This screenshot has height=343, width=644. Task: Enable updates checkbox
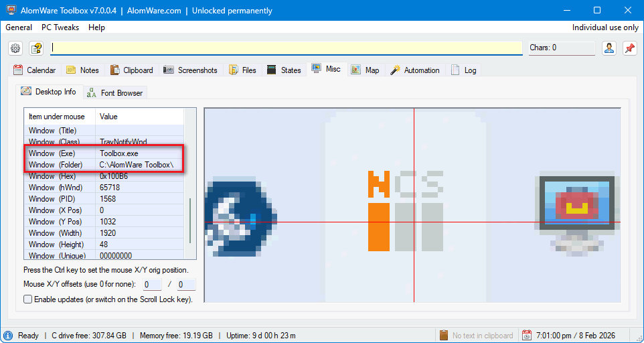(28, 299)
